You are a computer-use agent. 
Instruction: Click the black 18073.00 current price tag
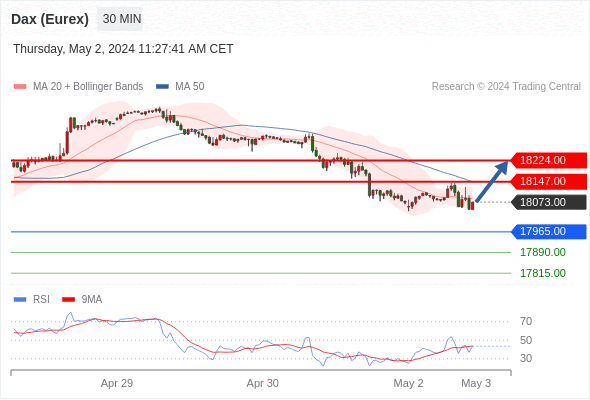click(549, 202)
